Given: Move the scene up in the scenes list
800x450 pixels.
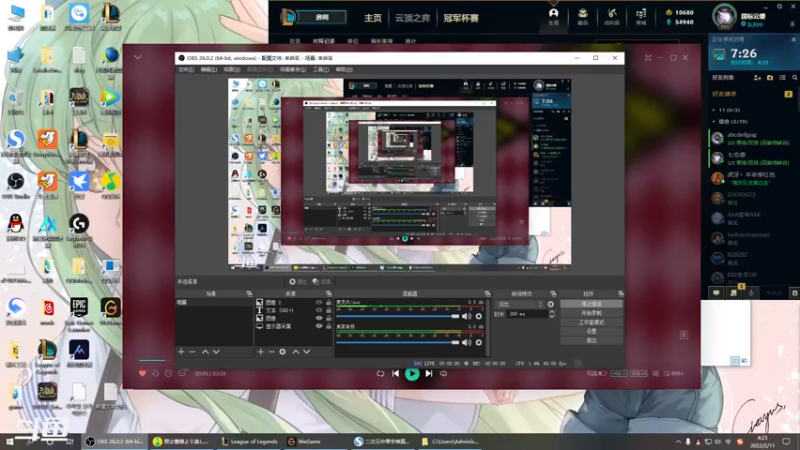Looking at the screenshot, I should click(x=205, y=352).
